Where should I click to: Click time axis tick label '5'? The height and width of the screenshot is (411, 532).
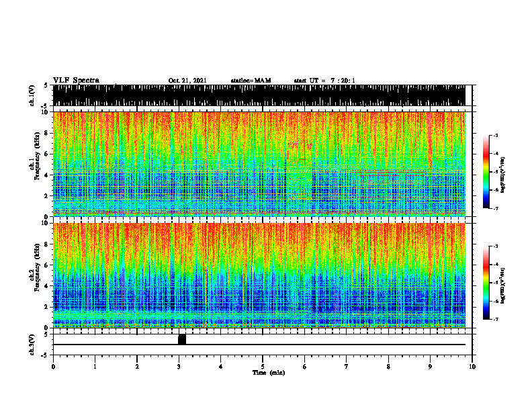tap(263, 367)
